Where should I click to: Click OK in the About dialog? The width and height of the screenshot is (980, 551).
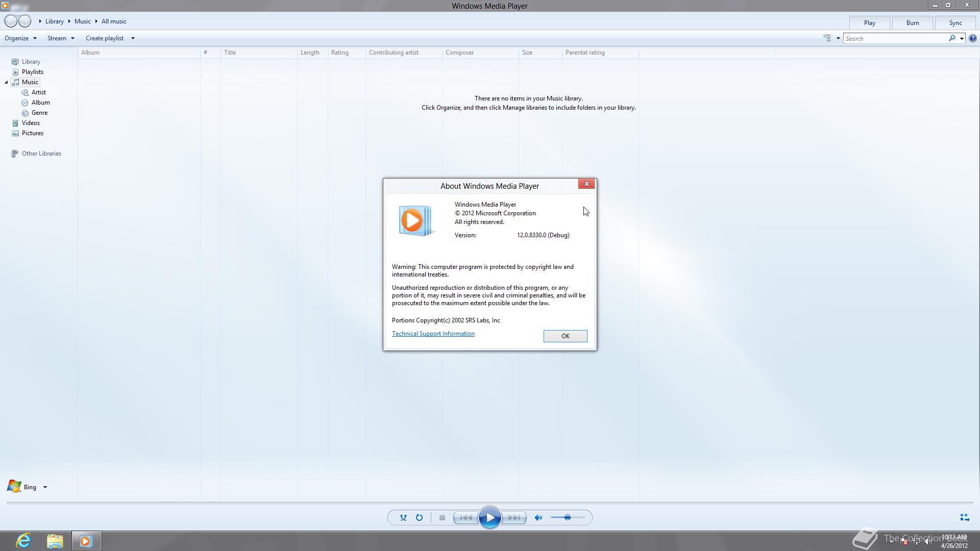(x=565, y=336)
